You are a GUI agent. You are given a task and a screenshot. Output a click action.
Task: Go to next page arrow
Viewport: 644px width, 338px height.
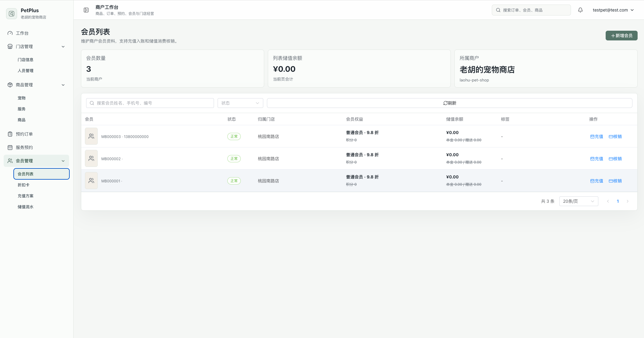point(628,201)
